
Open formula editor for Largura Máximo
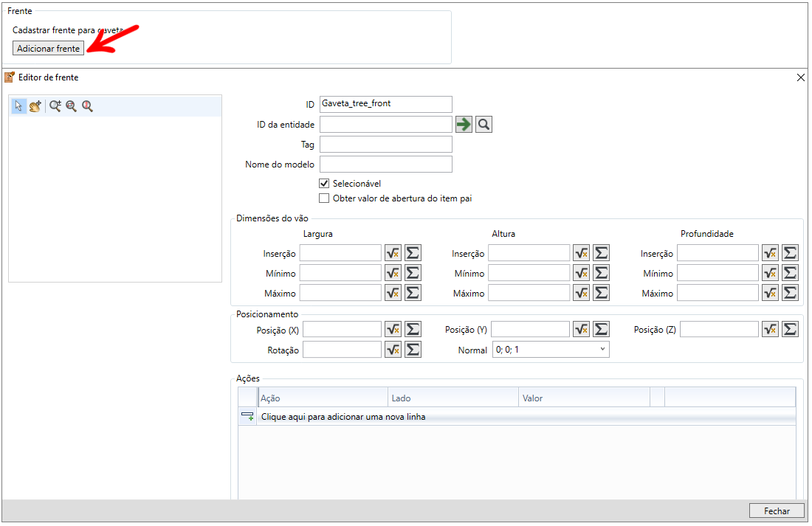pyautogui.click(x=393, y=293)
